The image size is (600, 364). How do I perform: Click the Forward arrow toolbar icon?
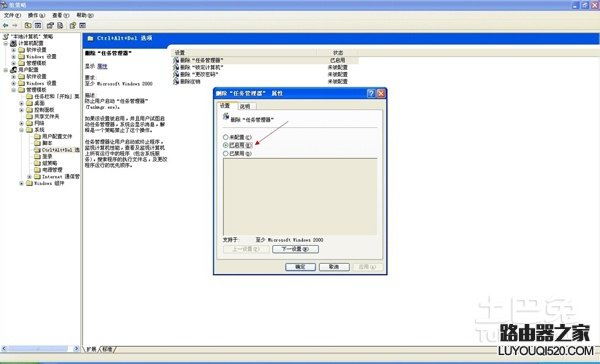[15, 25]
